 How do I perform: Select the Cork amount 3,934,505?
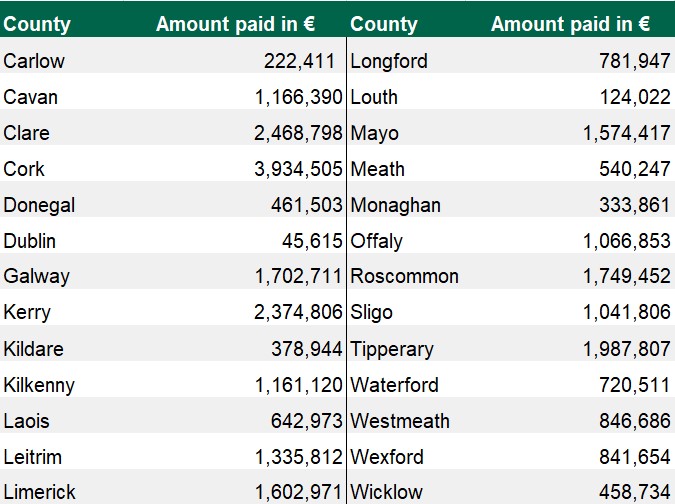(x=298, y=169)
